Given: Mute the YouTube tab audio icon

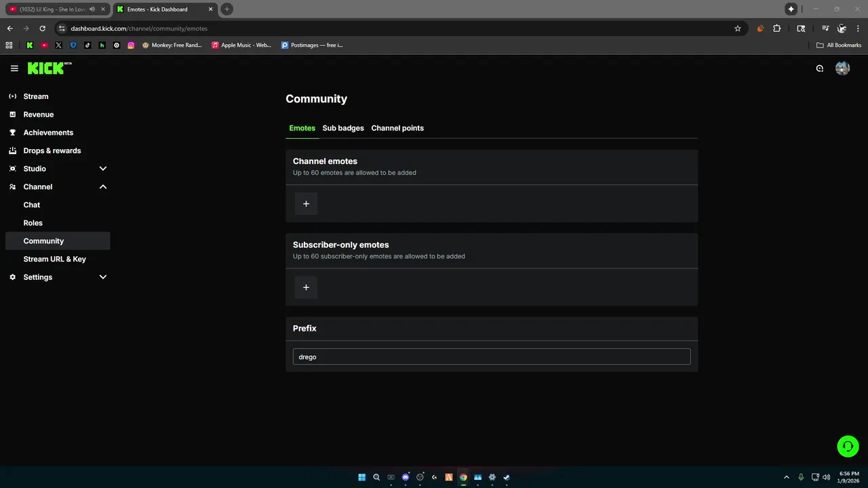Looking at the screenshot, I should 92,9.
